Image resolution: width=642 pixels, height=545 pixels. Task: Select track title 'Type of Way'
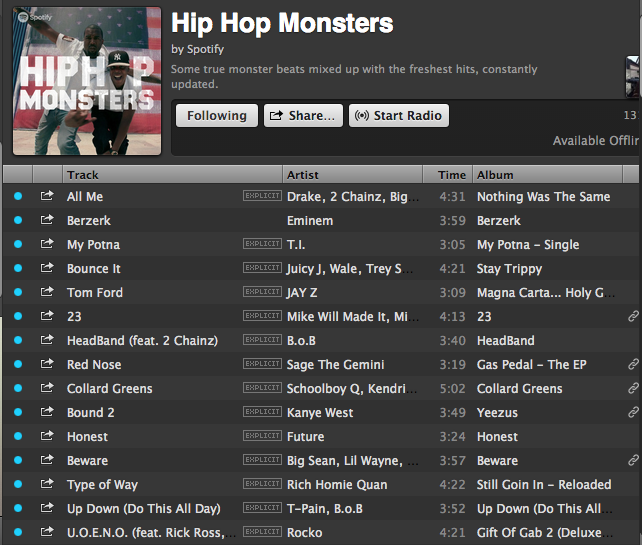(x=102, y=485)
